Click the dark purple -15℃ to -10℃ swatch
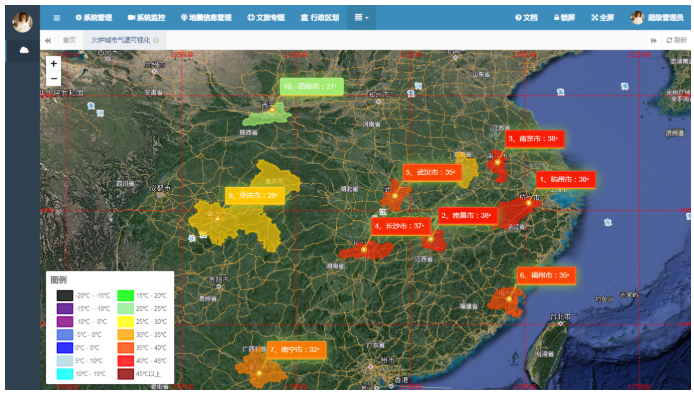The width and height of the screenshot is (694, 393). click(65, 308)
